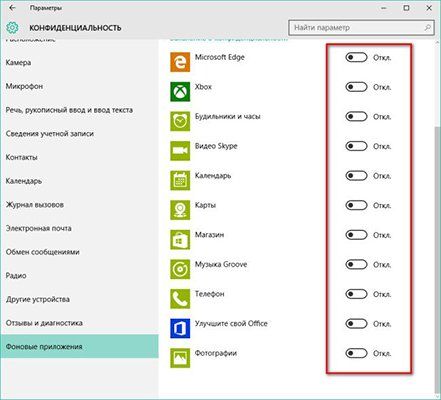The image size is (441, 400).
Task: Toggle the Телефон switch
Action: pos(356,294)
